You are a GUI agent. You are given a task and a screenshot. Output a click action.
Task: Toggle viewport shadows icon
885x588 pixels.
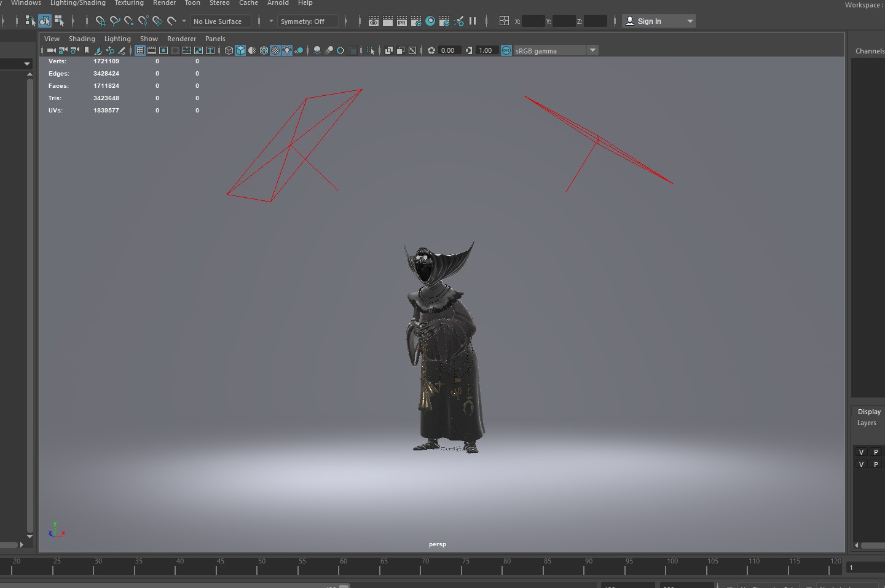(x=299, y=50)
